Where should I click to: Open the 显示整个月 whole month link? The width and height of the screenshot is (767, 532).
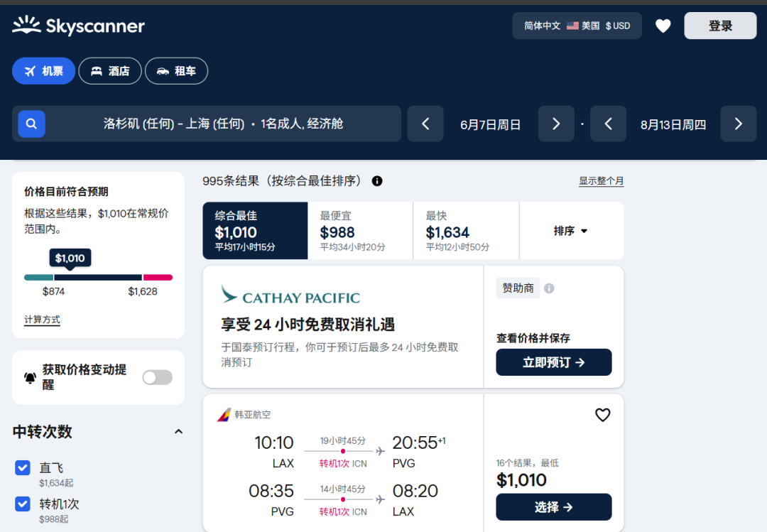[x=601, y=181]
